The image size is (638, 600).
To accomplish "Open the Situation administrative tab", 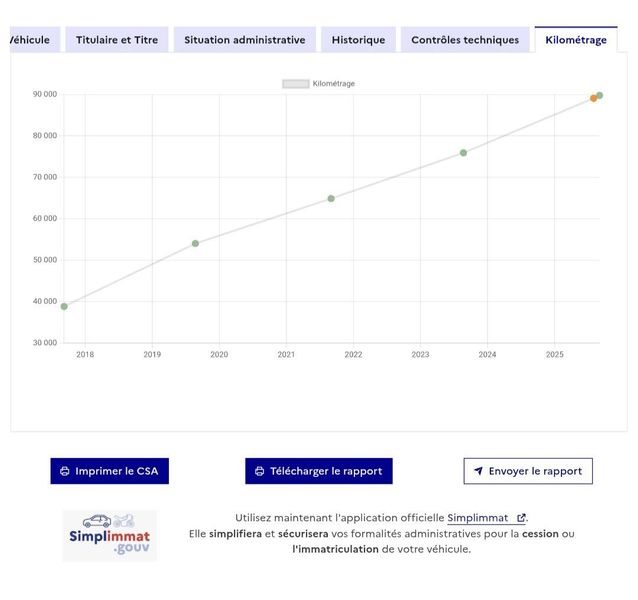I will (x=245, y=40).
